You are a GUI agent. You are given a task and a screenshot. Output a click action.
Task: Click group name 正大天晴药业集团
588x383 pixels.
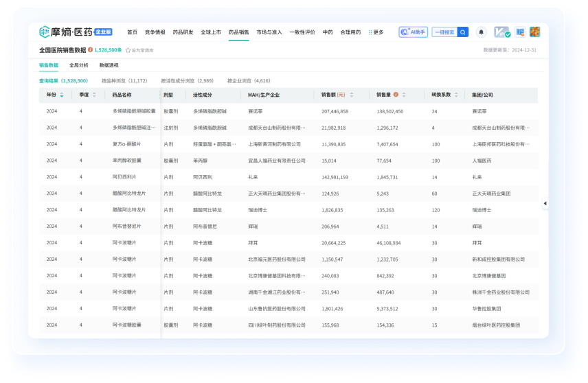pos(491,194)
